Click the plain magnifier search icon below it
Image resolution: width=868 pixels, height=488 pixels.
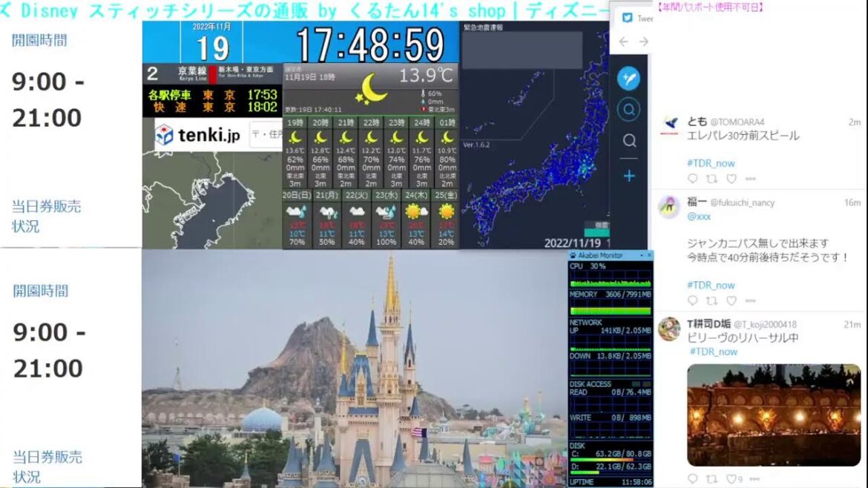pyautogui.click(x=628, y=140)
